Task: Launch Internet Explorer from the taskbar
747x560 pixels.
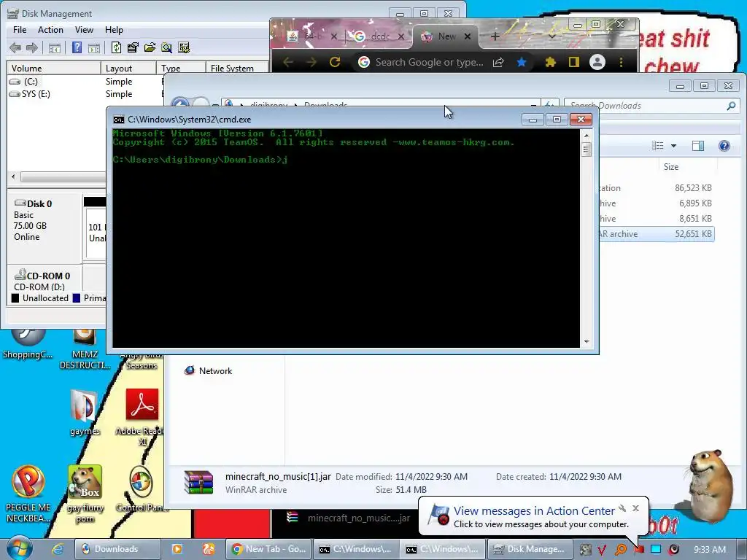Action: point(58,549)
